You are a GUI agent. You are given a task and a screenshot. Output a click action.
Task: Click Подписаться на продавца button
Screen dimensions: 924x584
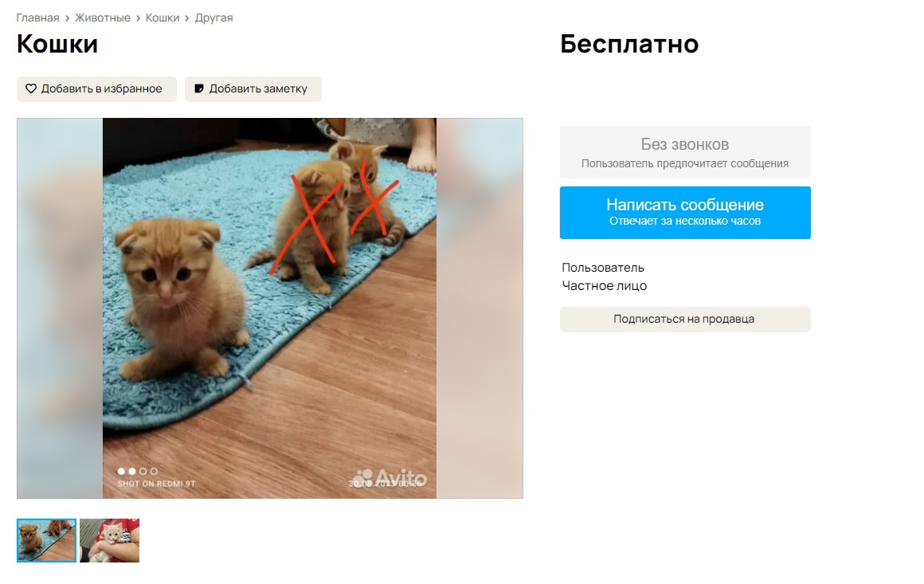(x=685, y=319)
